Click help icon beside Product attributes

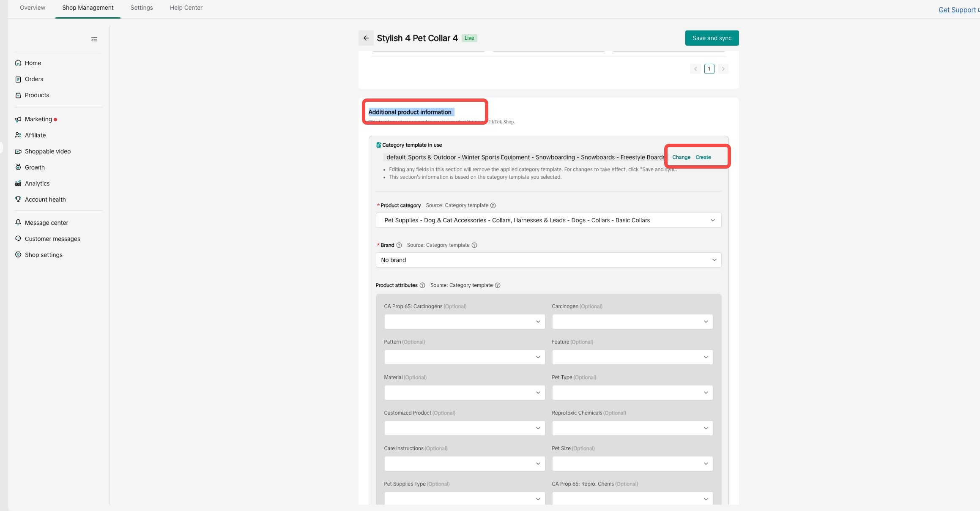click(422, 285)
